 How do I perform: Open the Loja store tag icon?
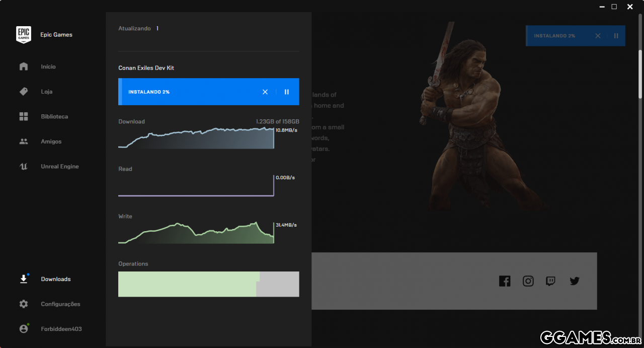pos(24,92)
